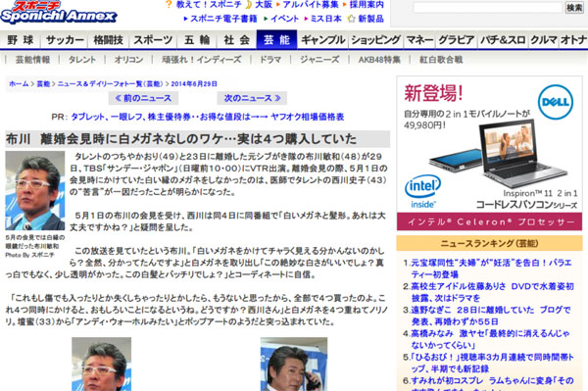Go to ホーム breadcrumb link
This screenshot has height=391, width=588.
click(19, 84)
